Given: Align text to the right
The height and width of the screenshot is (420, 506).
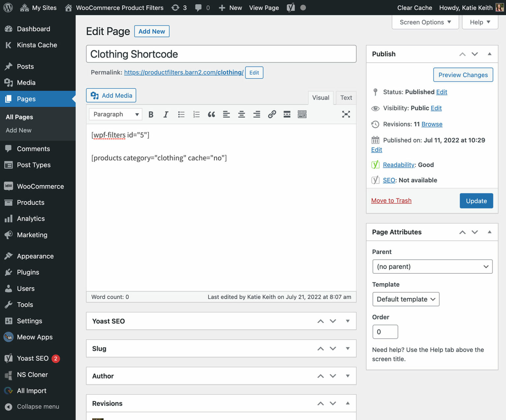Looking at the screenshot, I should pos(257,114).
